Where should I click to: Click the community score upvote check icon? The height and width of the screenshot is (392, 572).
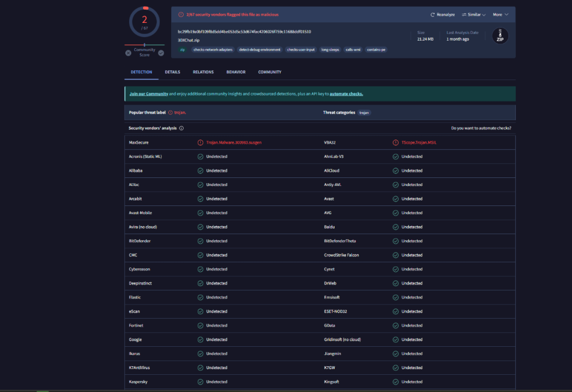pyautogui.click(x=161, y=53)
